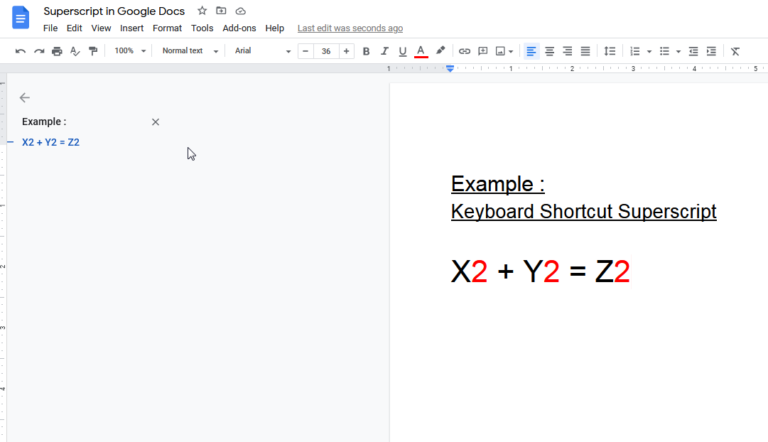
Task: Open the Add-ons menu
Action: coord(239,28)
